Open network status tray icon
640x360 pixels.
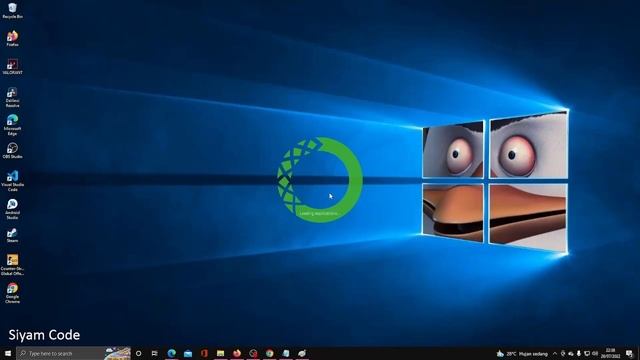click(587, 353)
